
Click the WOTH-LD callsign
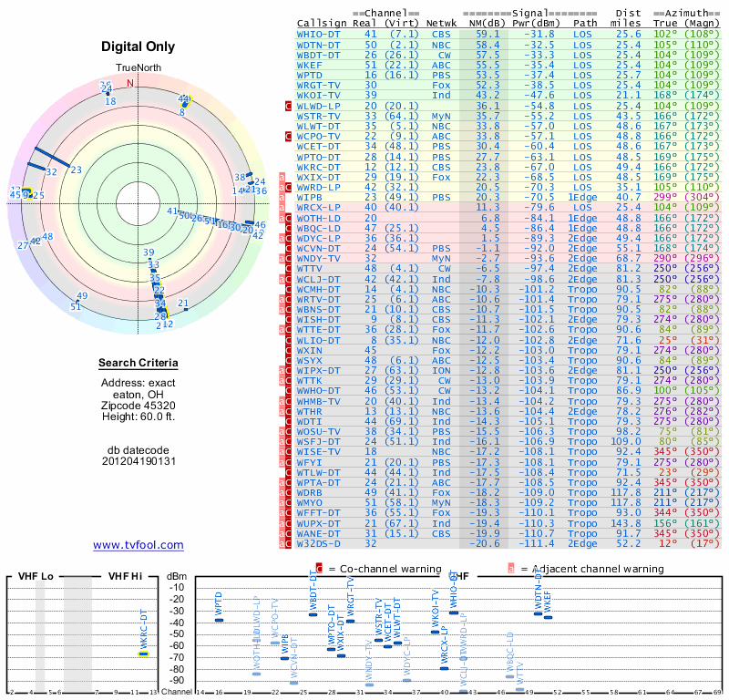(x=318, y=218)
